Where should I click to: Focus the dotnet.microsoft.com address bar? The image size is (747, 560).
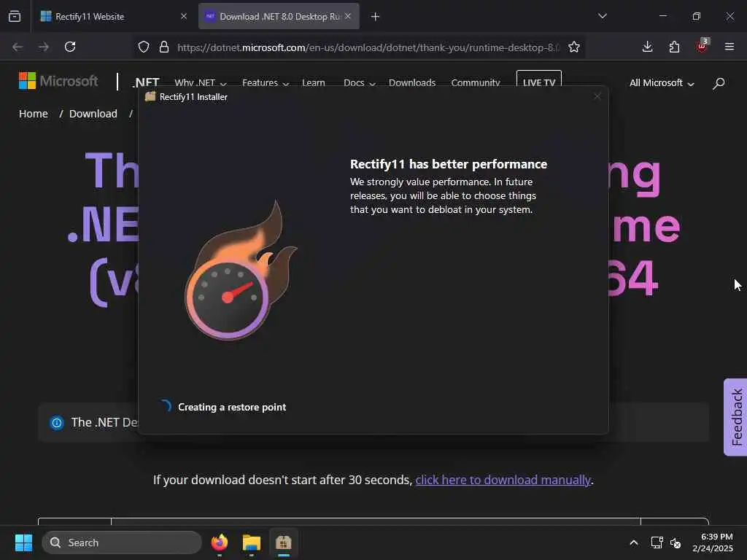pos(368,47)
